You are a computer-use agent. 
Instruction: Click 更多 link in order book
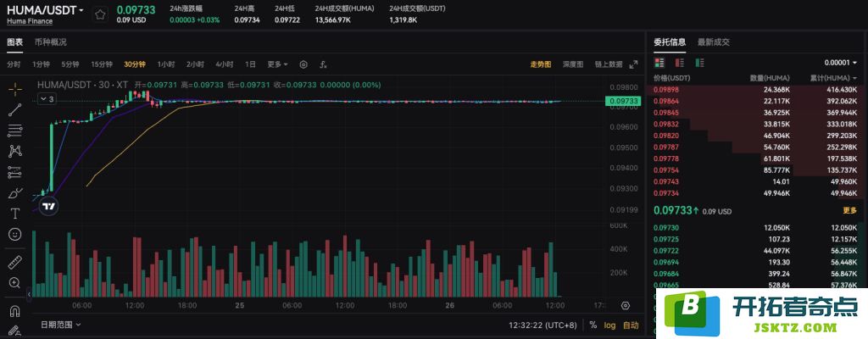tap(849, 210)
